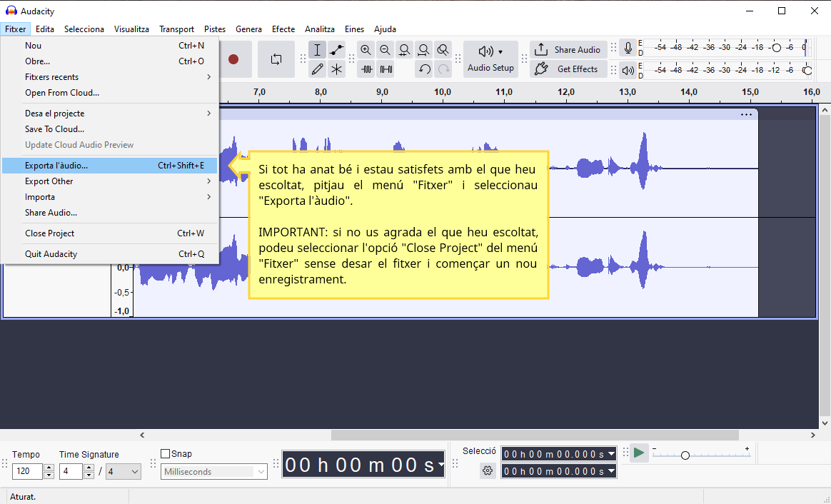Open the Visualitza menu
This screenshot has height=504, width=831.
pos(131,29)
